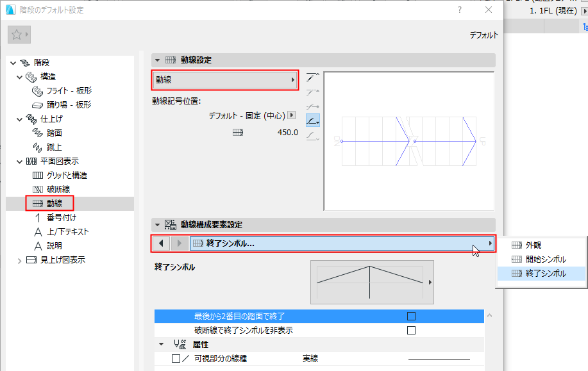
Task: Collapse the 階段 tree node
Action: (x=13, y=63)
